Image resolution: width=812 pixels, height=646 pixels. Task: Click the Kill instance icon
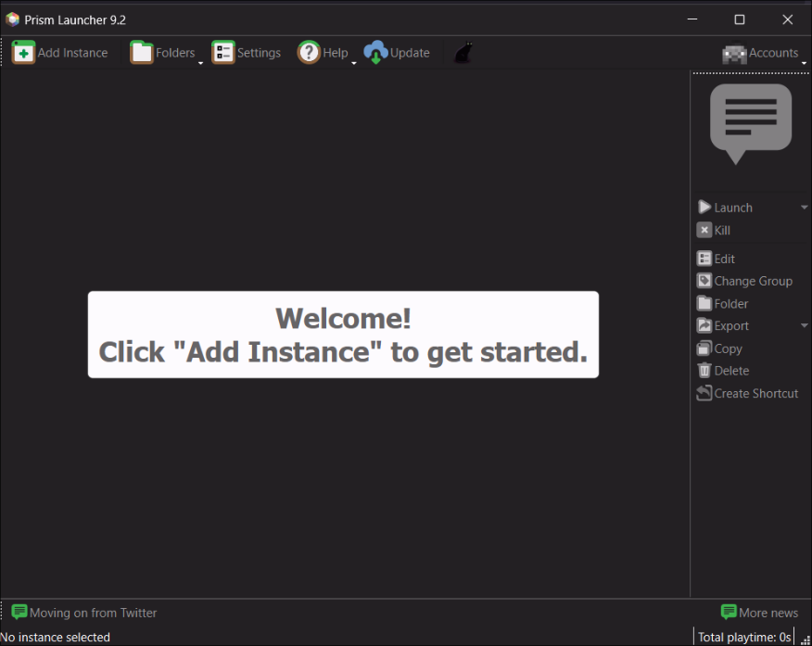[x=704, y=230]
